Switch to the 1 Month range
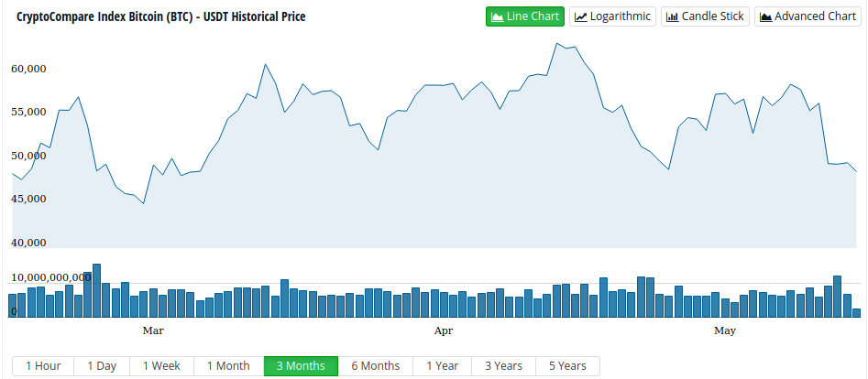The height and width of the screenshot is (379, 868). [x=228, y=365]
